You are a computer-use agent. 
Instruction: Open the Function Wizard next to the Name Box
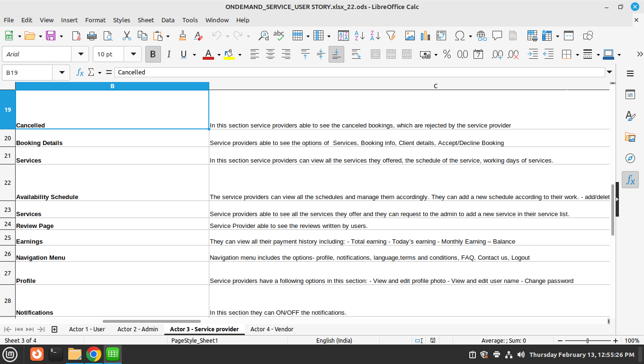coord(80,73)
